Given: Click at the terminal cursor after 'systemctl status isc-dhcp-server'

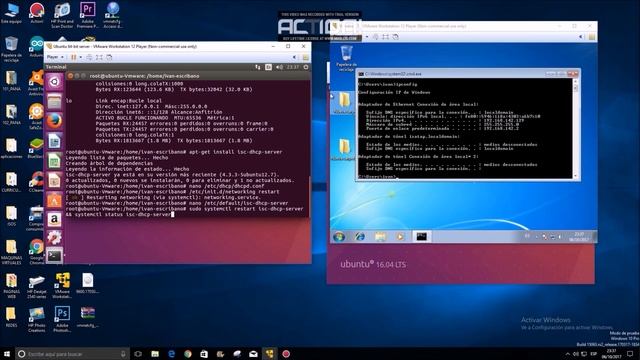Looking at the screenshot, I should point(173,214).
